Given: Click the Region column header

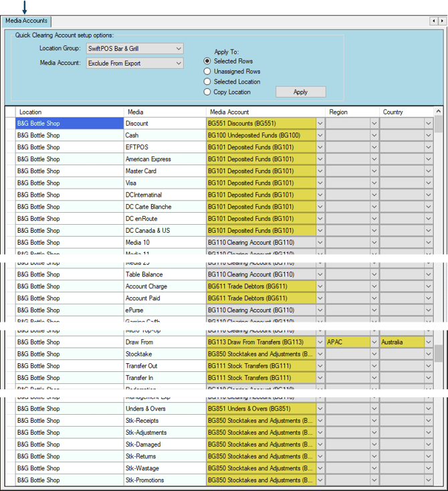Looking at the screenshot, I should [x=352, y=112].
